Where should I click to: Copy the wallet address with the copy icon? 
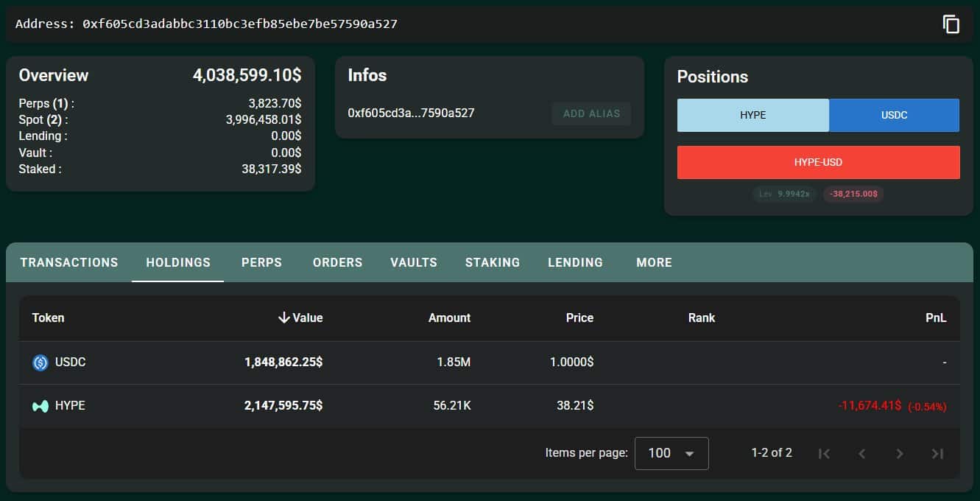click(x=951, y=24)
